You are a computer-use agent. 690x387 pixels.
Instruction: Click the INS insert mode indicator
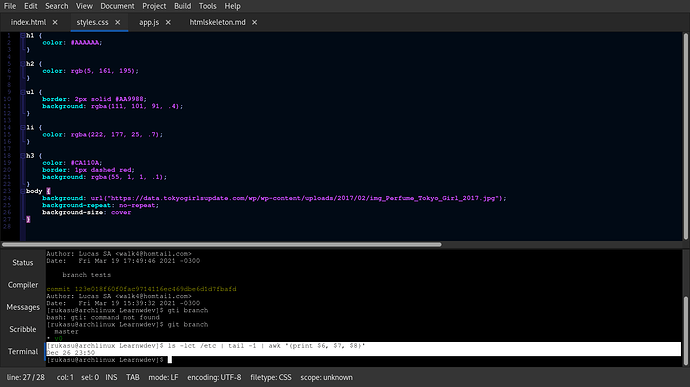click(x=111, y=377)
